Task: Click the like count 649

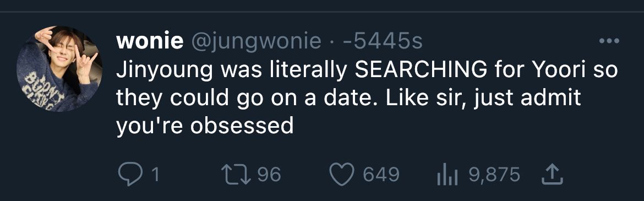Action: (381, 175)
